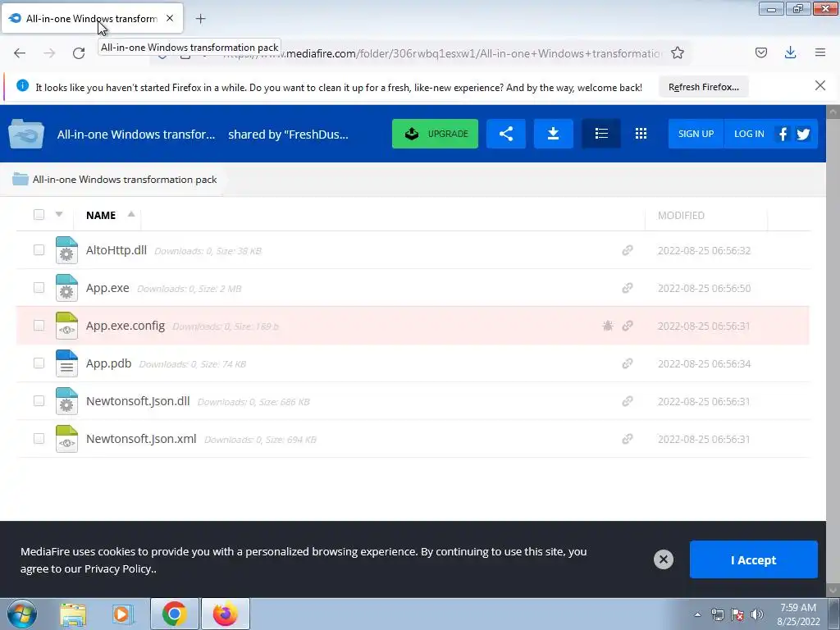Click SIGN UP
The height and width of the screenshot is (630, 840).
(x=696, y=134)
